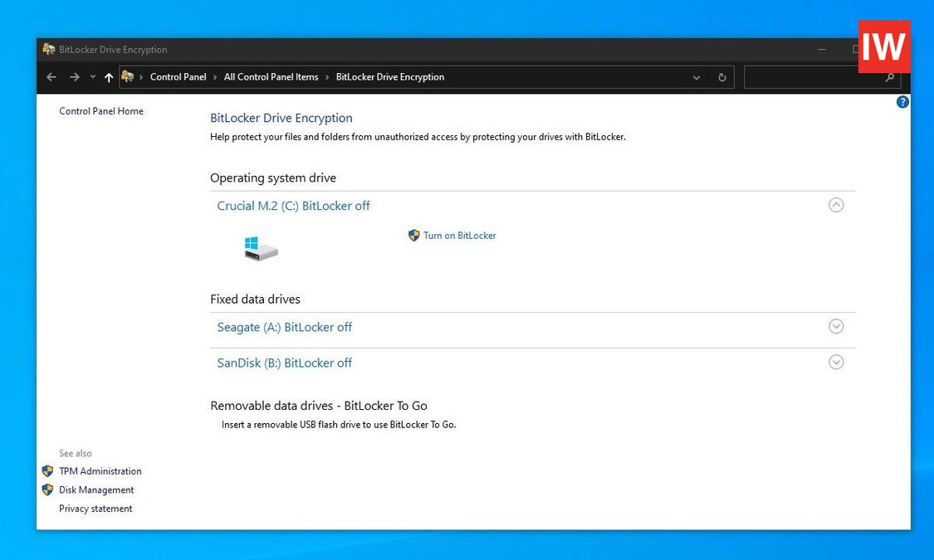Click the navigate up arrow icon
934x560 pixels.
(x=109, y=77)
